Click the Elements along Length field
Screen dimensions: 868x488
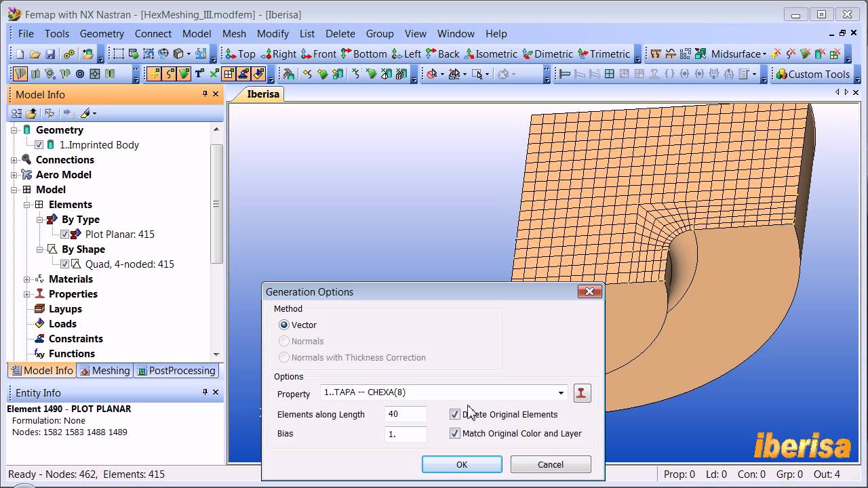(x=406, y=415)
